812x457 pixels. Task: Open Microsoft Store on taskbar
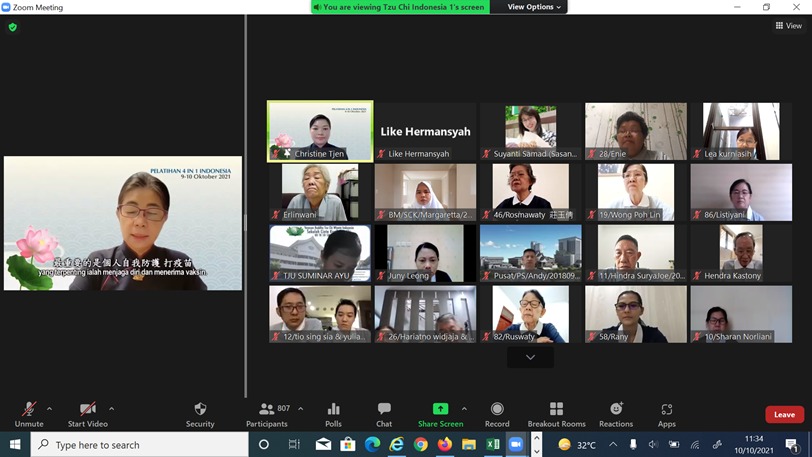point(347,445)
